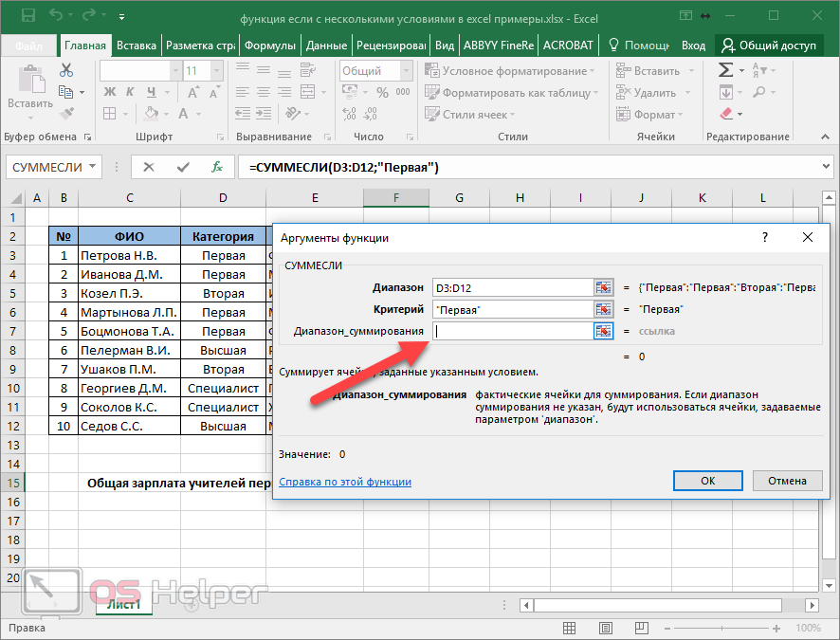Click the zoom slider in the status bar

pyautogui.click(x=721, y=628)
